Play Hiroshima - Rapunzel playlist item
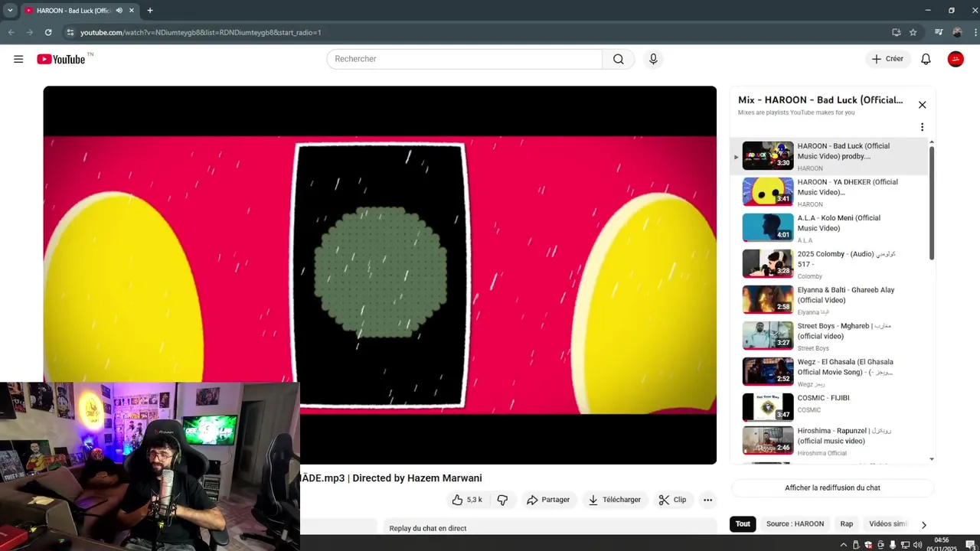Image resolution: width=980 pixels, height=551 pixels. click(x=831, y=442)
